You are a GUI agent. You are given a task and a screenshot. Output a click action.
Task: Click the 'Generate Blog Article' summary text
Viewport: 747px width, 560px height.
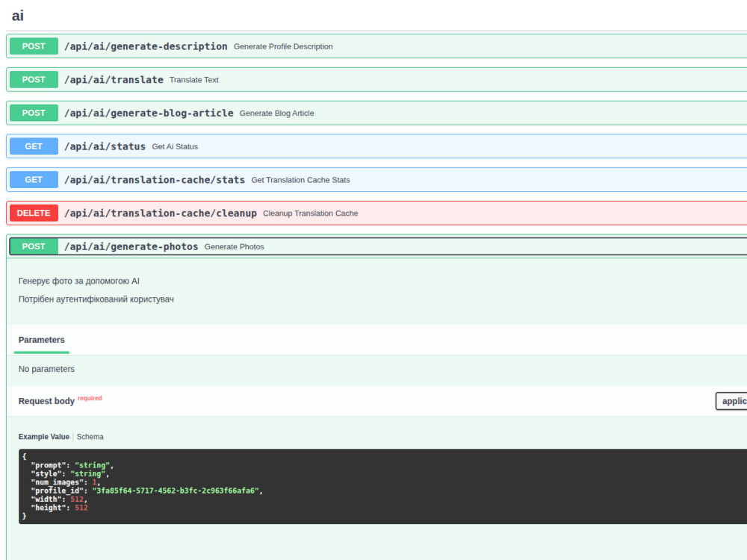(x=277, y=113)
